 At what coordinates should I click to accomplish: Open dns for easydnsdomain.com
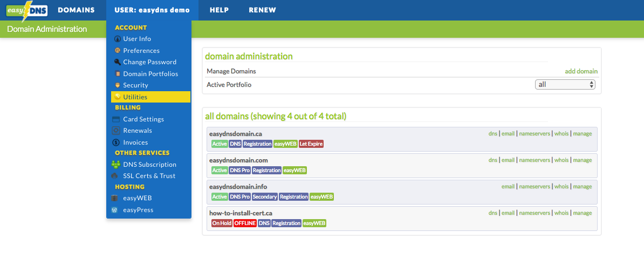pos(493,160)
